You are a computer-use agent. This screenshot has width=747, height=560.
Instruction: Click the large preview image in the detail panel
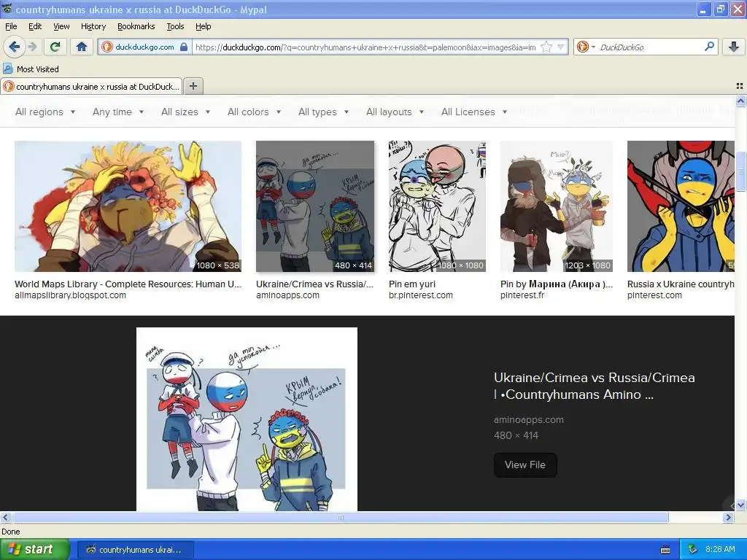(x=247, y=419)
